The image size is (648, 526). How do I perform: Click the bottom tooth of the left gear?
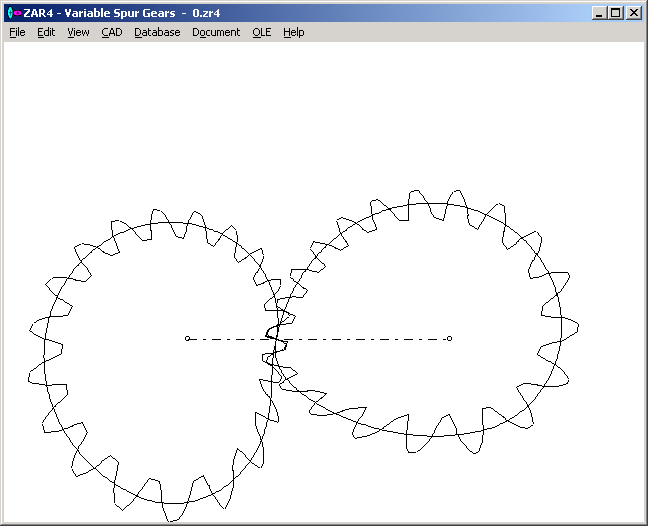175,510
